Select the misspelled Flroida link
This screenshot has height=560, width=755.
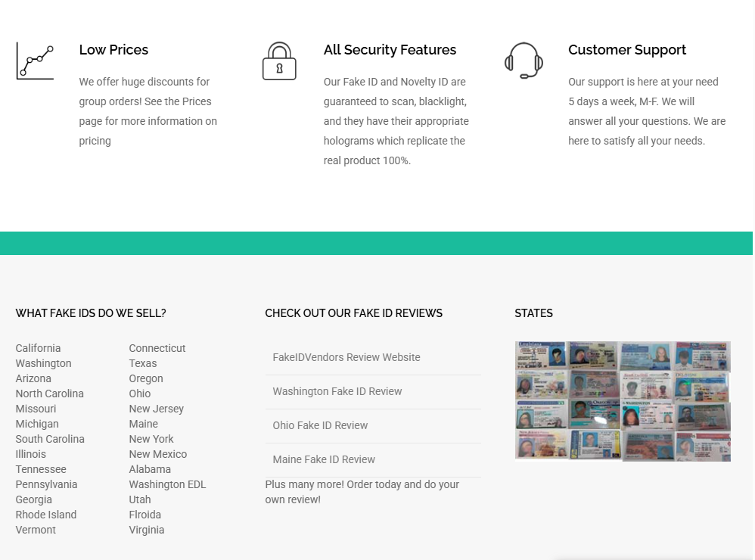[x=144, y=515]
